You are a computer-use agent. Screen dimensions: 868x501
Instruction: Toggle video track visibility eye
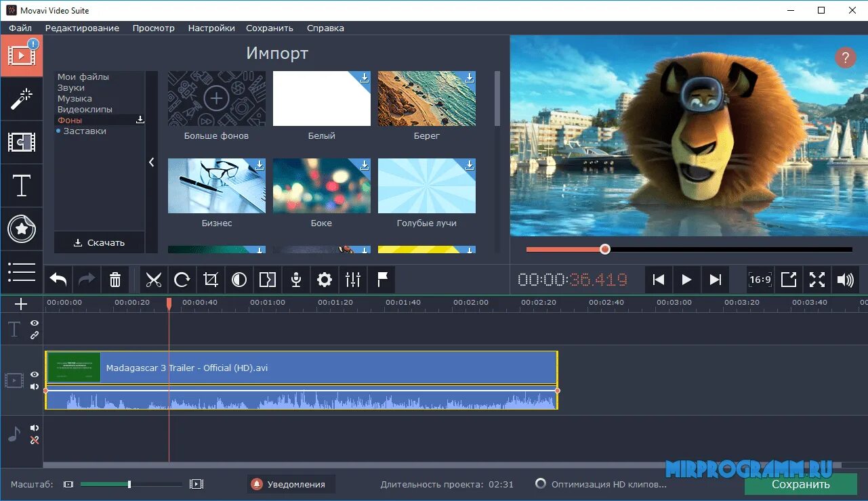click(35, 374)
